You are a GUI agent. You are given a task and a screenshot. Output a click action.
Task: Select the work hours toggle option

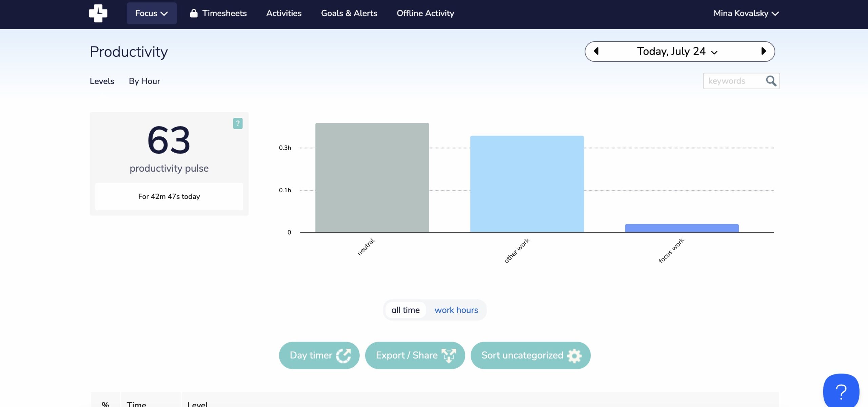[456, 310]
